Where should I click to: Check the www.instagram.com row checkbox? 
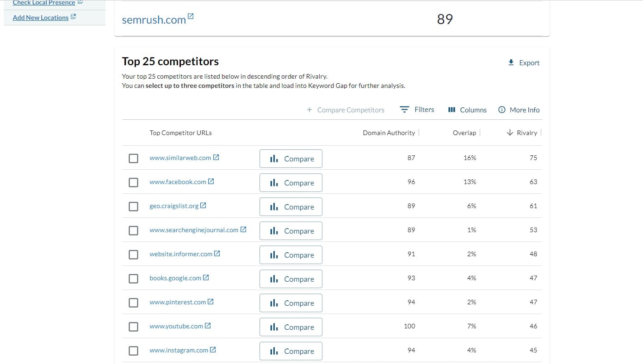pos(133,351)
